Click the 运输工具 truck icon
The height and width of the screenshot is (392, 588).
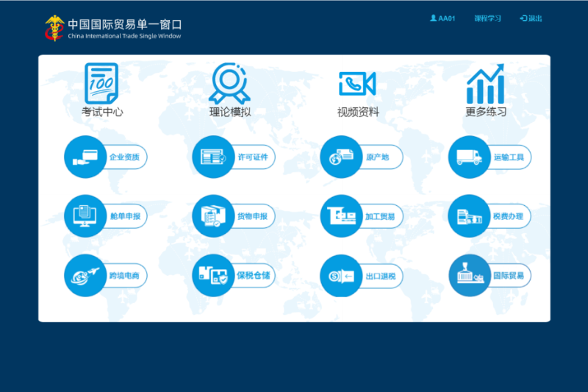[470, 157]
